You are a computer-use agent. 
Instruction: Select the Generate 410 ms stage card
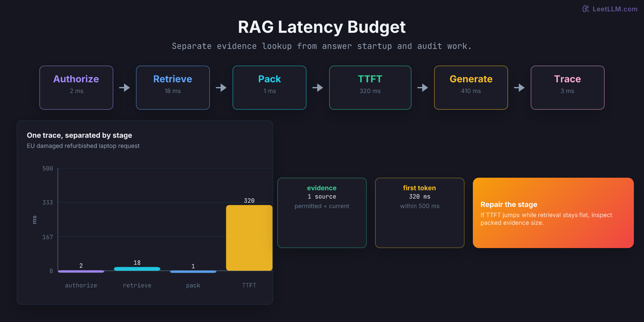(471, 88)
